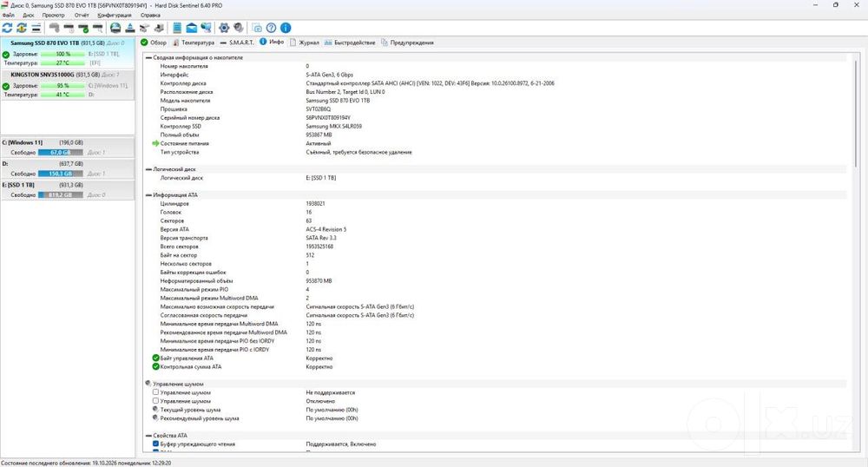Click the third toolbar icon showing horizontal bars
The width and height of the screenshot is (868, 467).
(36, 28)
